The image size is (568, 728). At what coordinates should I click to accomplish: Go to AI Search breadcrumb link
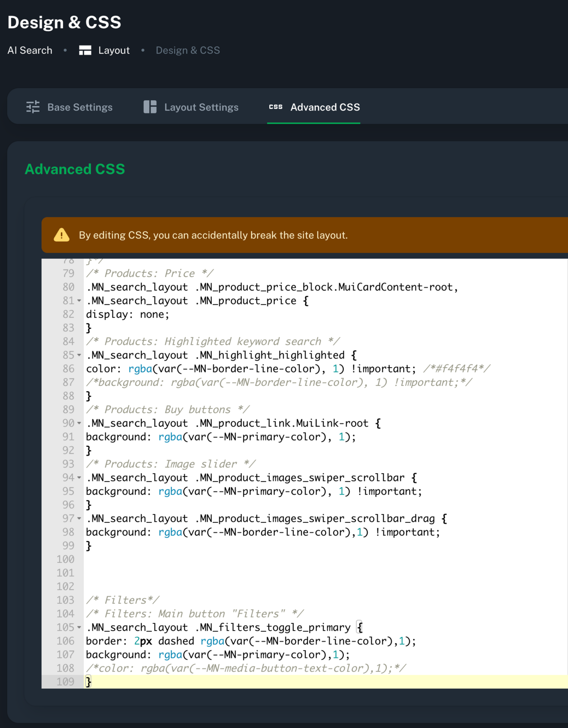(x=30, y=51)
